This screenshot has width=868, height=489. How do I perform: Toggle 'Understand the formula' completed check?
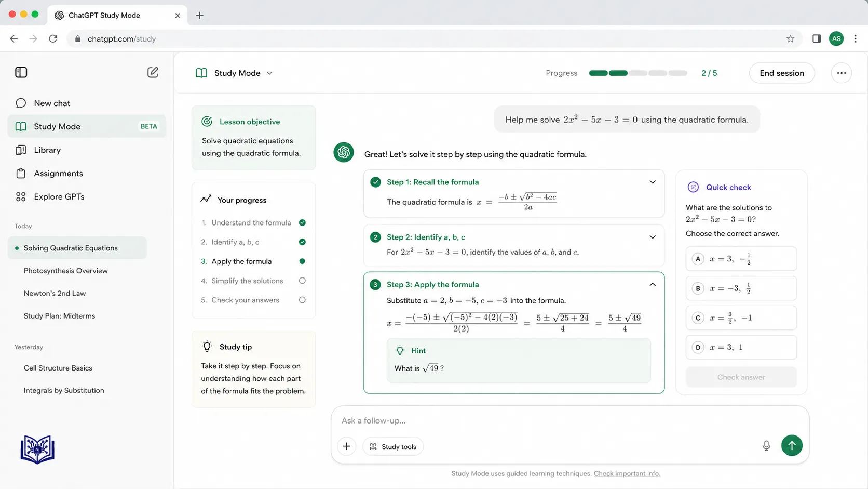(x=302, y=222)
